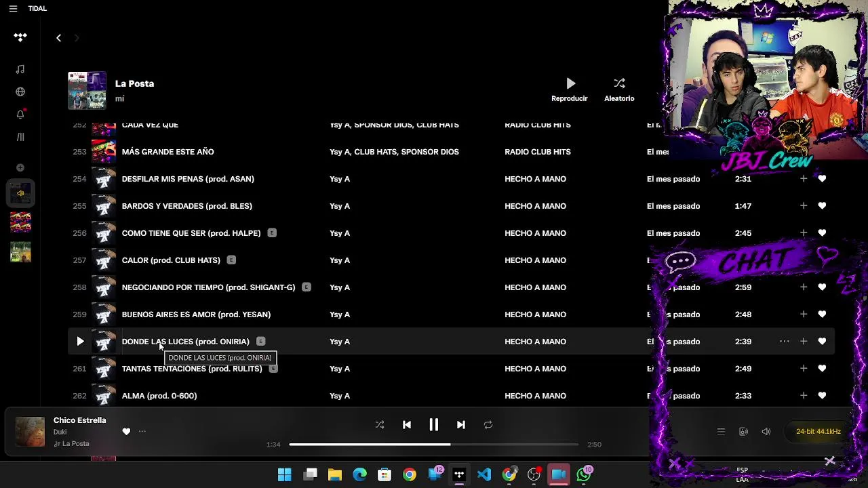This screenshot has width=868, height=488.
Task: Toggle favorite heart for NEGOCIANDO POR TIEMPO
Action: coord(822,287)
